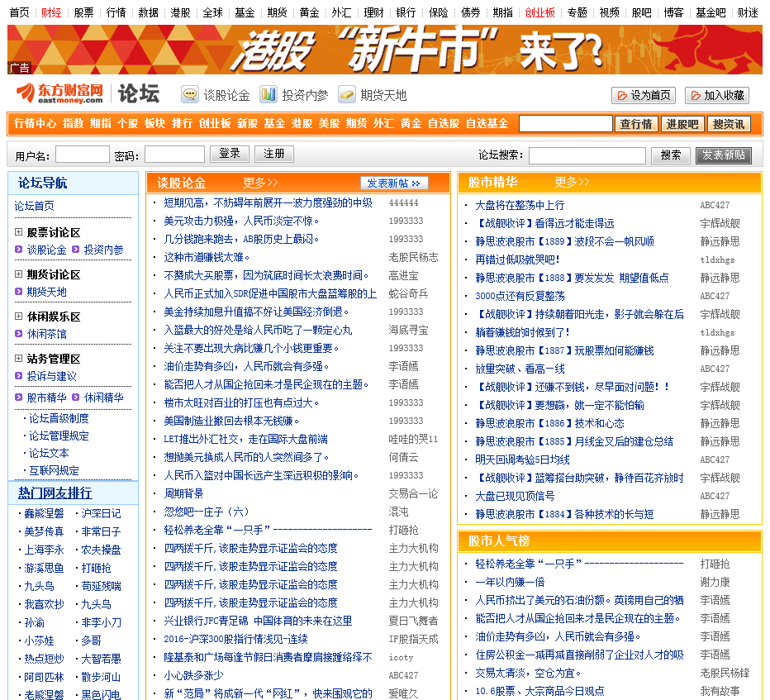
Task: Click author name 谢力康 in 股市人气榜
Action: 715,582
